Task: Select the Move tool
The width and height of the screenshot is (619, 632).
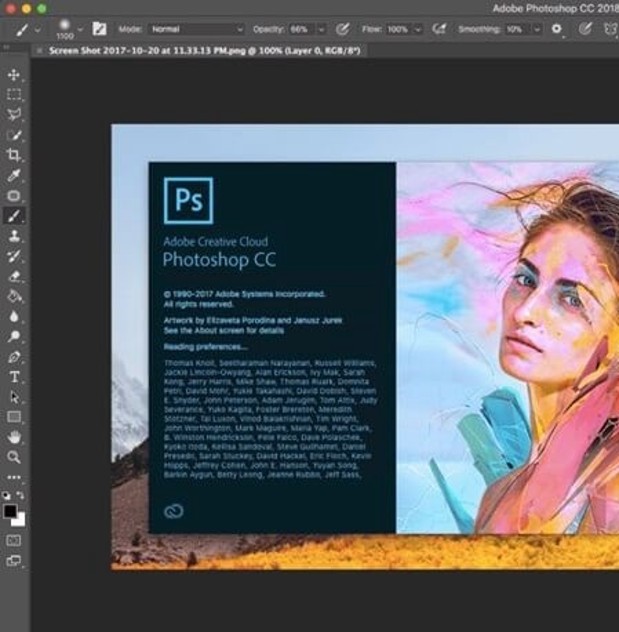Action: pyautogui.click(x=14, y=75)
